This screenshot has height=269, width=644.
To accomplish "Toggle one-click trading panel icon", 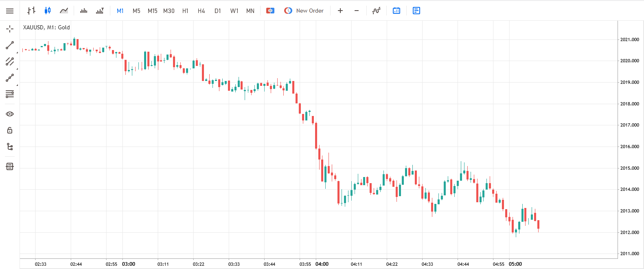I will [270, 11].
